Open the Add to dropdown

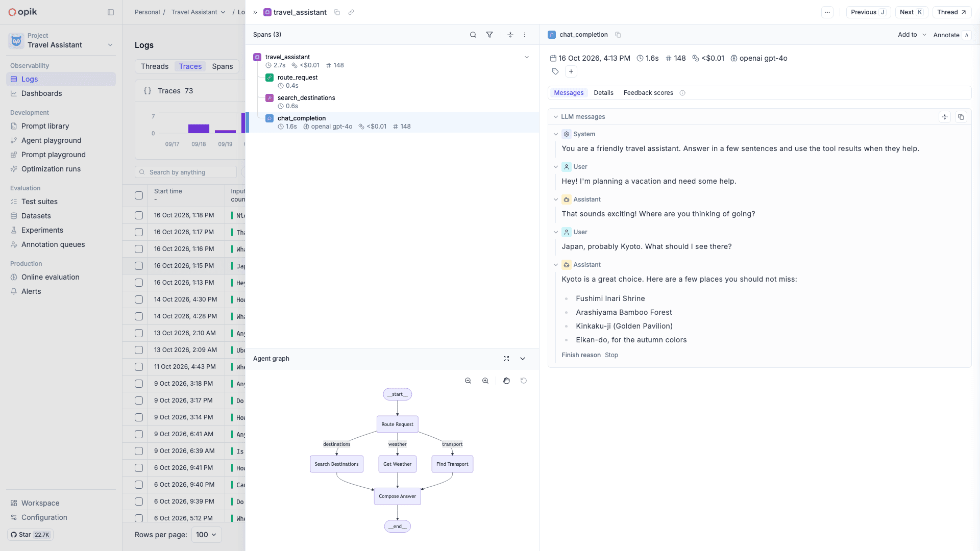click(912, 35)
